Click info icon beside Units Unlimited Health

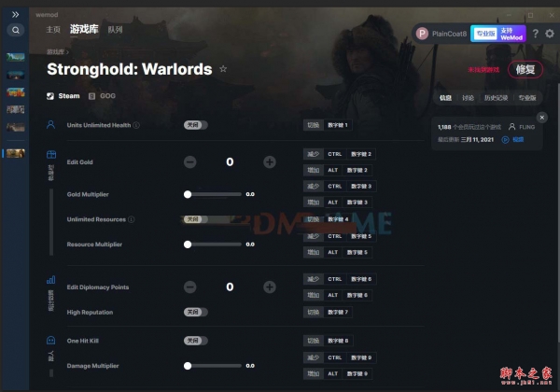(x=136, y=125)
